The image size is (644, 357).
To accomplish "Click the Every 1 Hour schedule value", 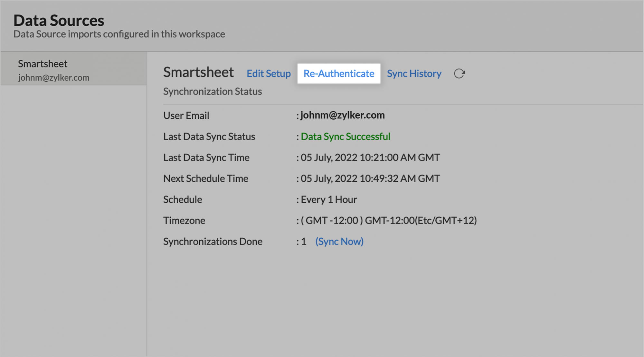I will tap(329, 200).
